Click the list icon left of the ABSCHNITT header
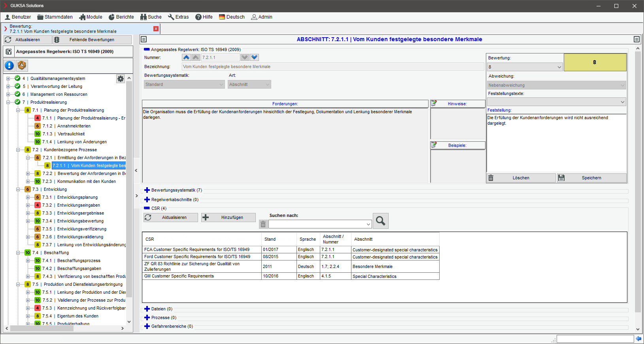644x344 pixels. [144, 39]
